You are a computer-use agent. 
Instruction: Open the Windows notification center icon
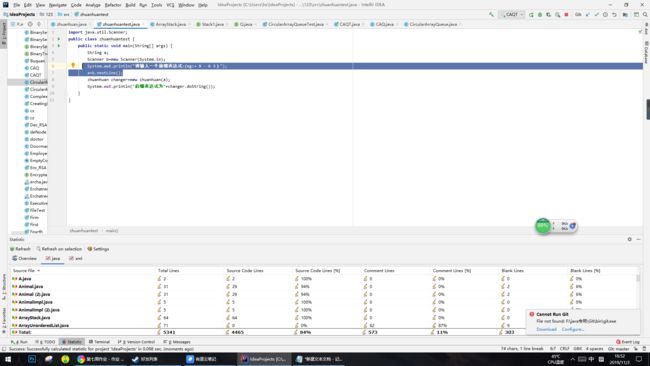639,359
